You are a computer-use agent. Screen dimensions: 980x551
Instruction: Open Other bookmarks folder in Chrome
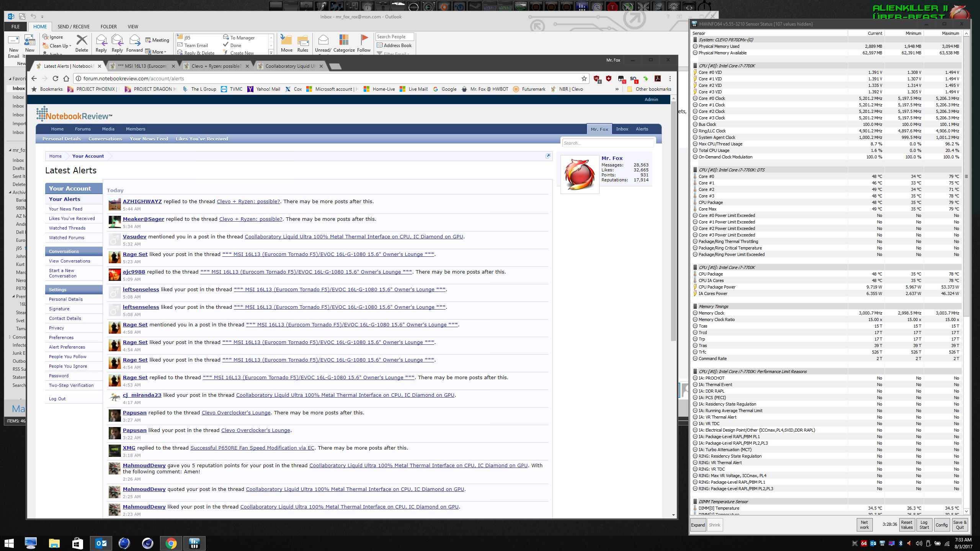point(649,89)
